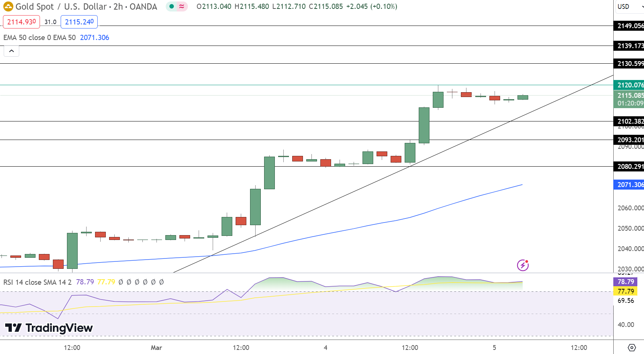644x354 pixels.
Task: Click the Gold Spot symbol logo icon
Action: tap(9, 6)
